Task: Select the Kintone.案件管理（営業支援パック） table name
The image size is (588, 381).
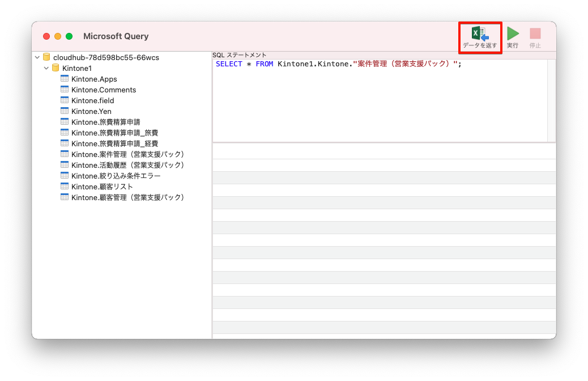Action: point(128,155)
